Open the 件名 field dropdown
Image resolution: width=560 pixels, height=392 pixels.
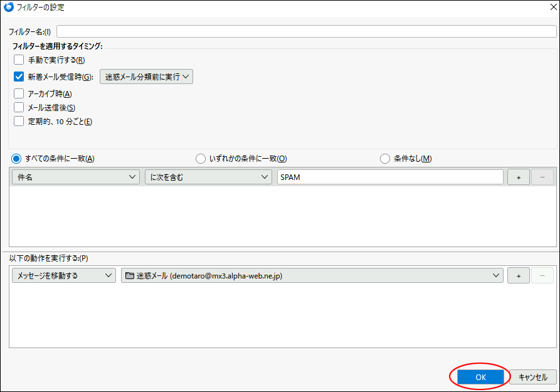(75, 177)
